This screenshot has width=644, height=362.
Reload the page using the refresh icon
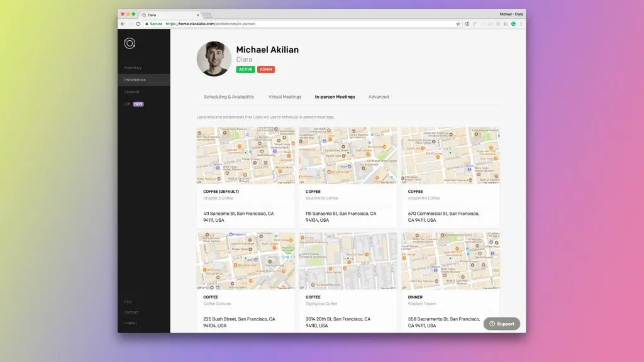(138, 24)
